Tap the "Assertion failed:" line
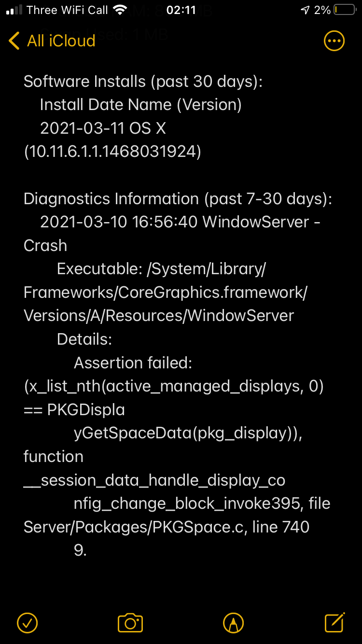The height and width of the screenshot is (644, 362). [133, 363]
